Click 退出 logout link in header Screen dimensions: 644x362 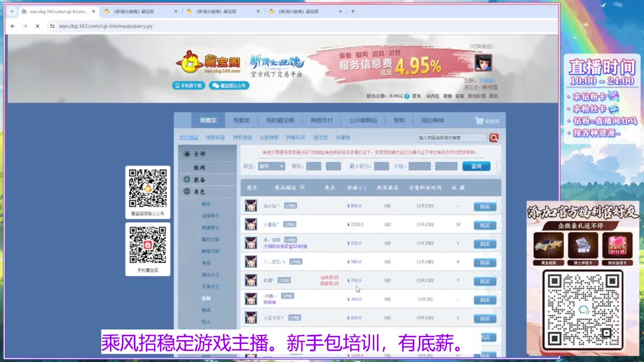coord(494,96)
